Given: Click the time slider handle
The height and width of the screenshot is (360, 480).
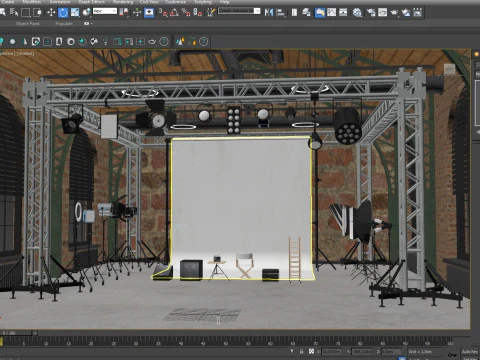Looking at the screenshot, I should click(x=17, y=333).
